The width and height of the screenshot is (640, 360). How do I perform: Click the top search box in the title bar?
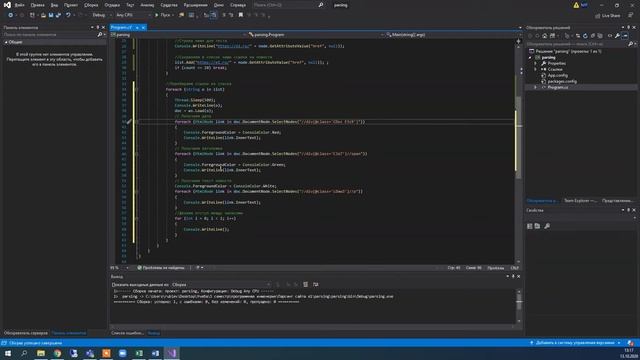(288, 5)
